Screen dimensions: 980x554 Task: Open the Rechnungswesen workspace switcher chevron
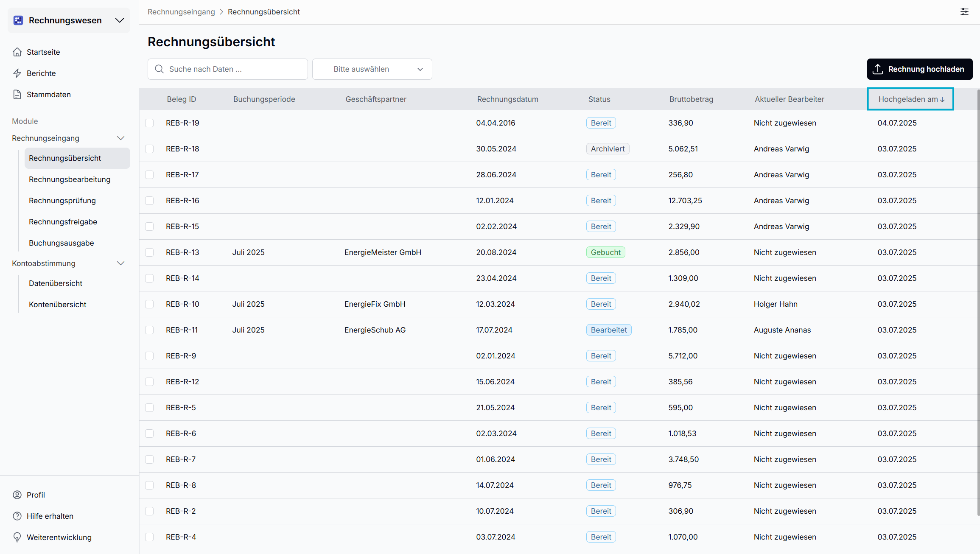coord(120,20)
